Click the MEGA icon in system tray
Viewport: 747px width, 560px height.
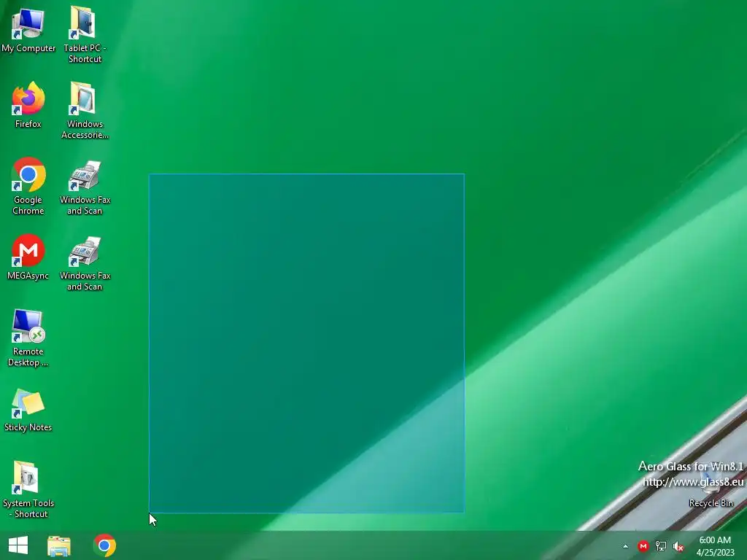tap(643, 546)
